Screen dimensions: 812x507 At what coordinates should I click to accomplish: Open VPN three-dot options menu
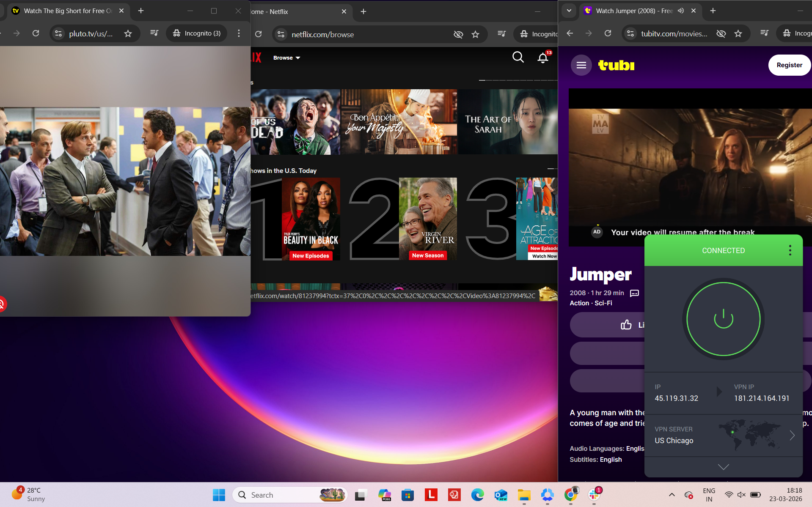click(x=790, y=250)
